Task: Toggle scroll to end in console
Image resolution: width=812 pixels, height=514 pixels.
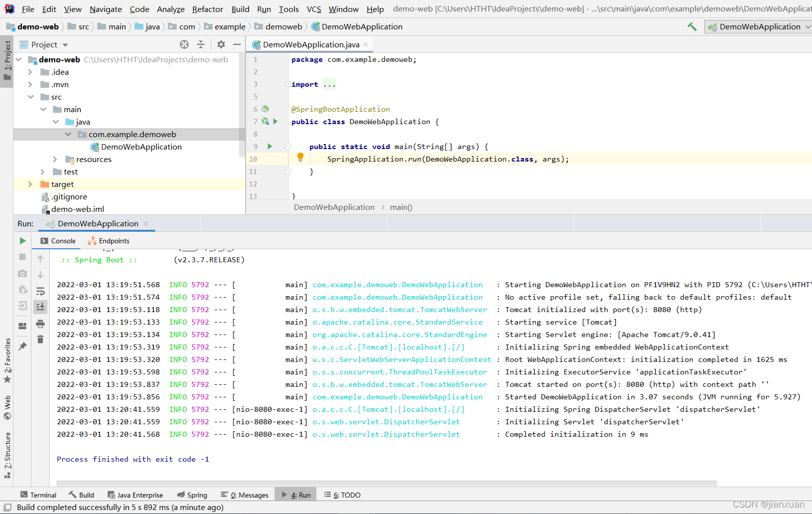Action: point(40,307)
